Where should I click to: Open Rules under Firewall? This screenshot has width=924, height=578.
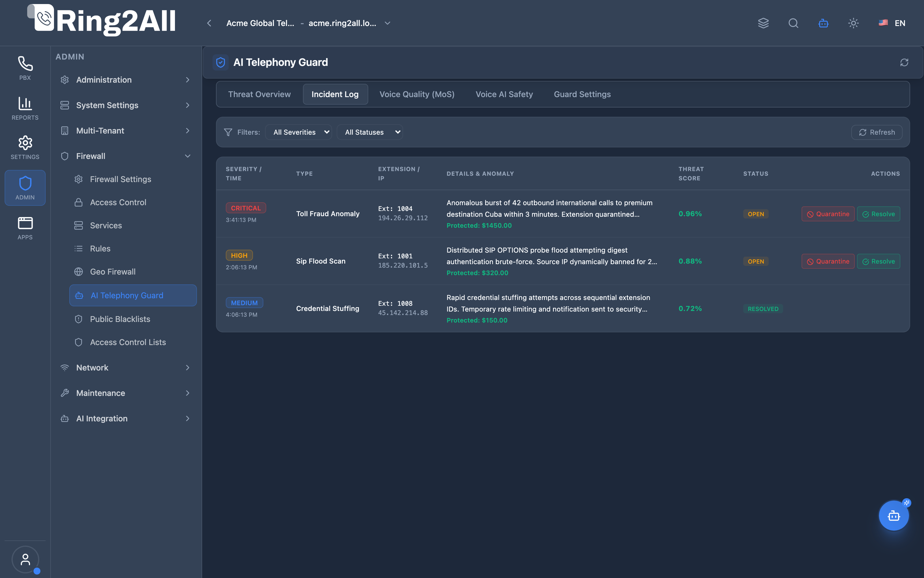pyautogui.click(x=133, y=249)
